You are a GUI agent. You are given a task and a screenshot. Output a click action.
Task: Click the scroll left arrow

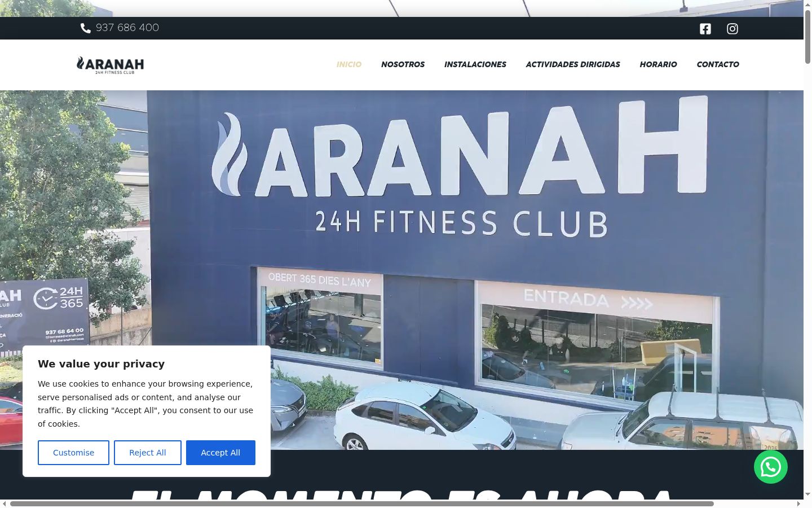click(x=5, y=503)
